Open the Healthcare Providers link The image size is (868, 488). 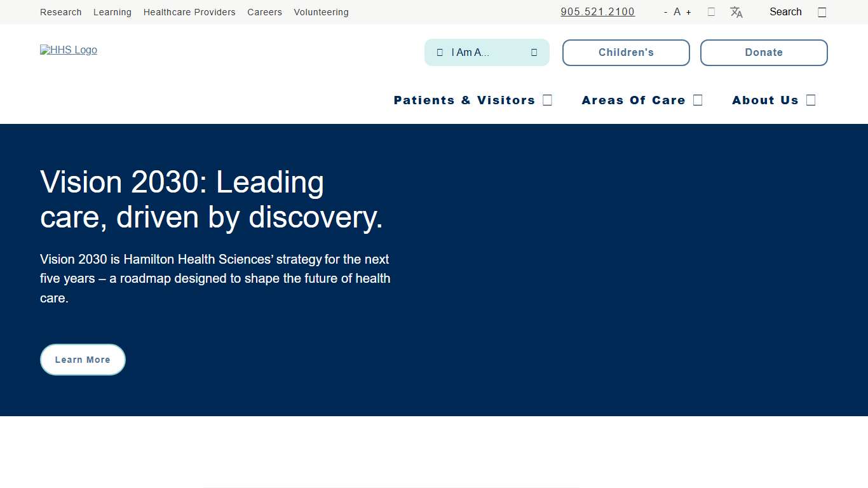(x=189, y=12)
